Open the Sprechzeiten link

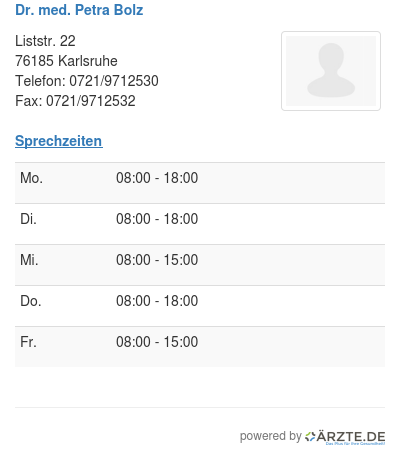point(59,141)
